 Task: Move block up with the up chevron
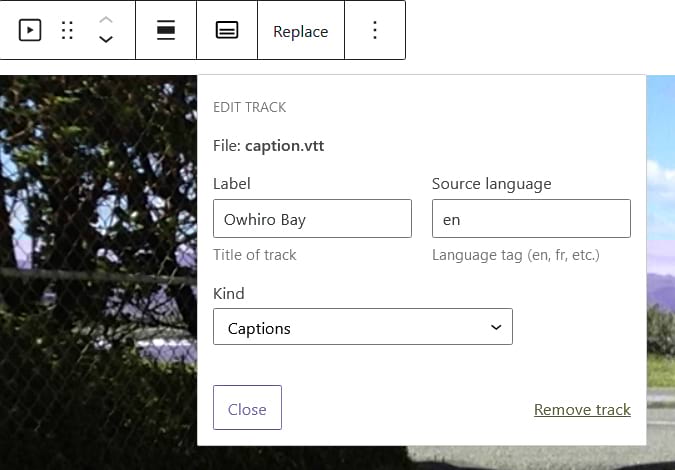pos(106,20)
